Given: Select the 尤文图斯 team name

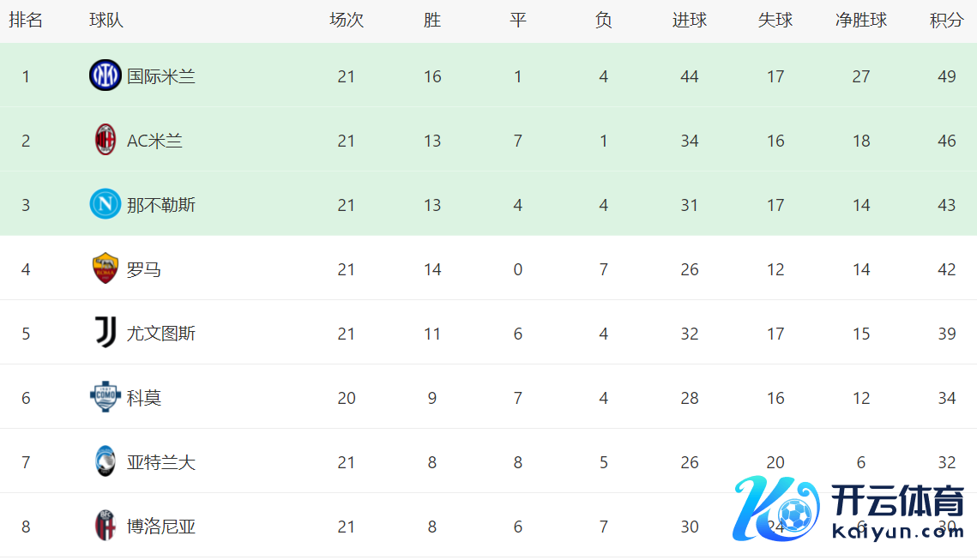Looking at the screenshot, I should pyautogui.click(x=161, y=334).
